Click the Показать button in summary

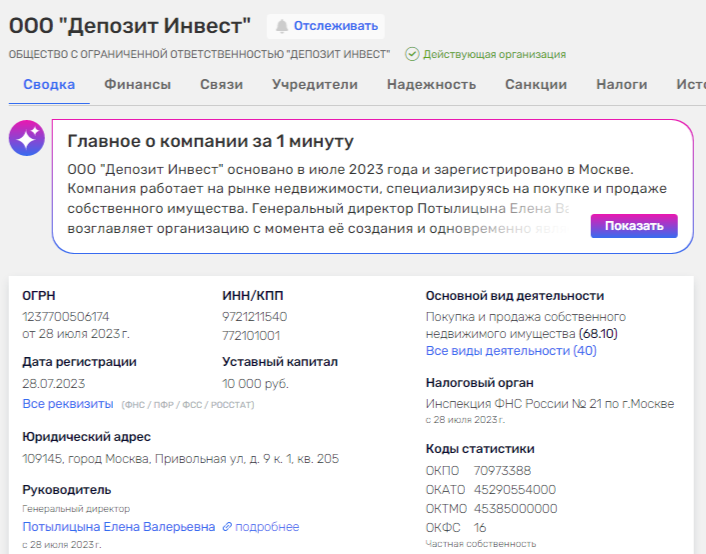634,226
